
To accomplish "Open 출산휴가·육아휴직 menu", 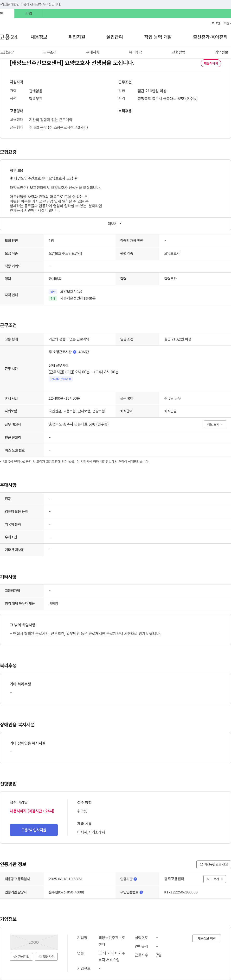I will [x=210, y=37].
